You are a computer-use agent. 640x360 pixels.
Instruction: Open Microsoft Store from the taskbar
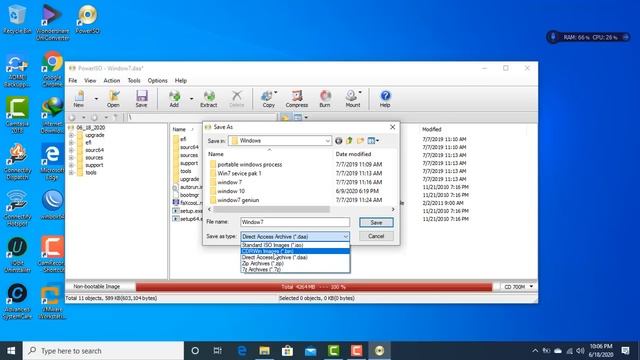287,351
